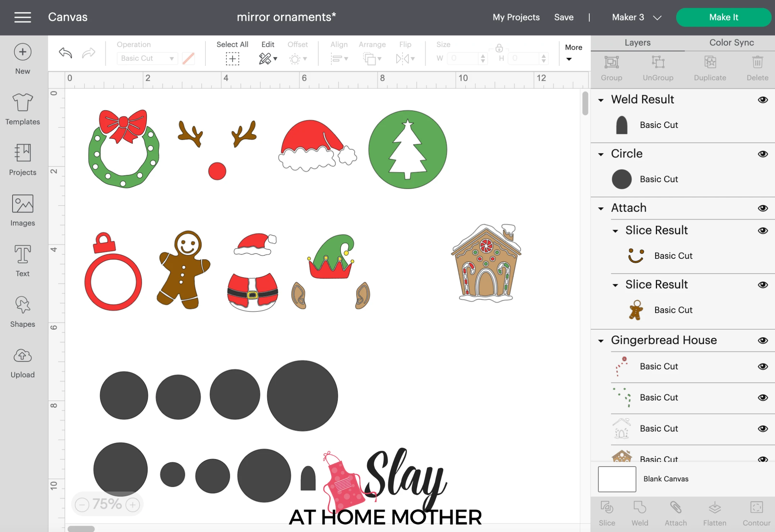Image resolution: width=775 pixels, height=532 pixels.
Task: Click the Canvas title
Action: (68, 17)
